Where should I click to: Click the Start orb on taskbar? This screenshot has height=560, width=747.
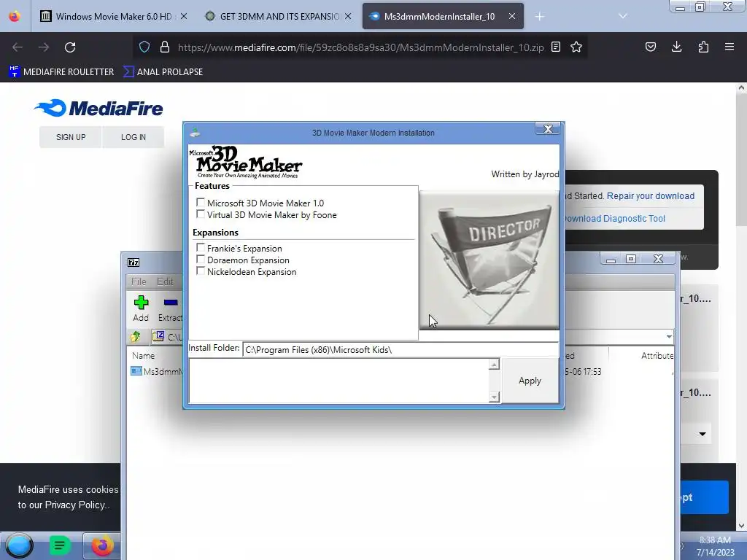[x=19, y=545]
